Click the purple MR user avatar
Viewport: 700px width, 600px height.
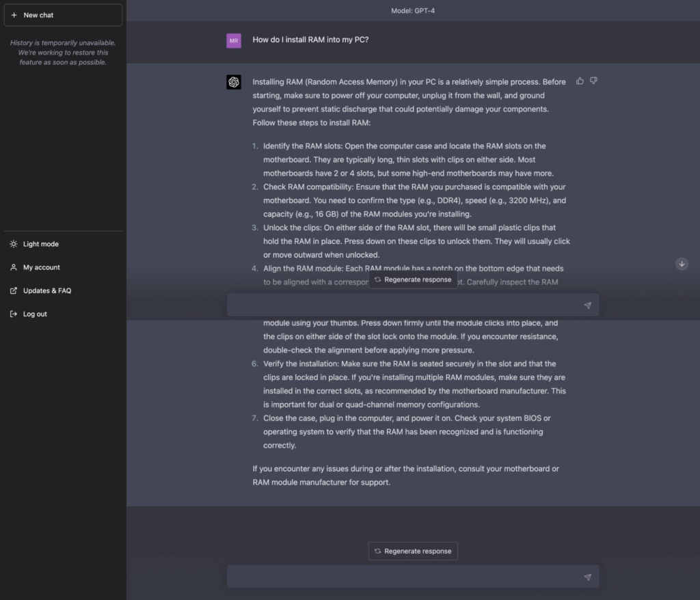point(234,40)
